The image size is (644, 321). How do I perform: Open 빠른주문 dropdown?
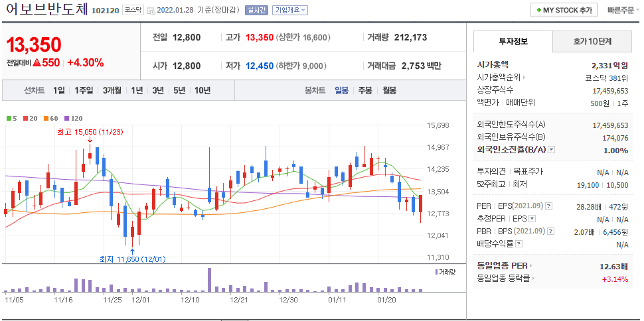pyautogui.click(x=623, y=10)
